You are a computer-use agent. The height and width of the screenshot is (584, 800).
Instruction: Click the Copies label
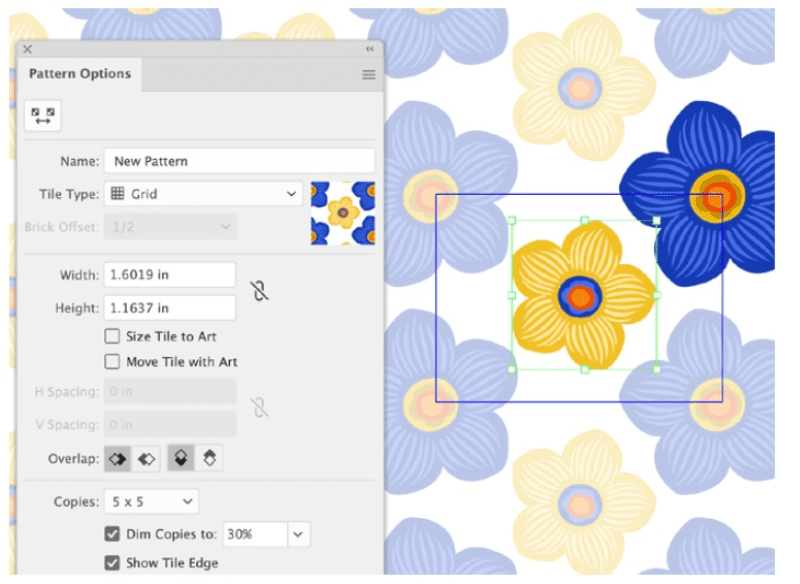click(x=77, y=502)
